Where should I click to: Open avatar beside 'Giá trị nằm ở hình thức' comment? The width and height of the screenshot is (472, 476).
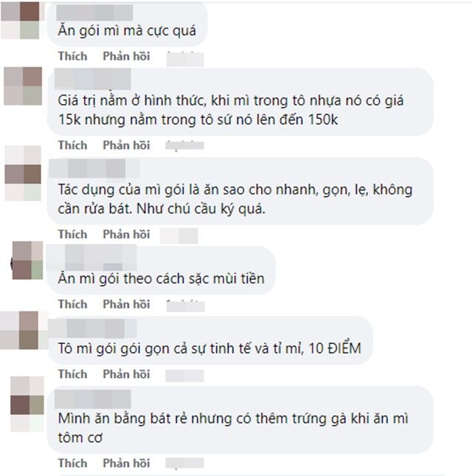coord(23,86)
